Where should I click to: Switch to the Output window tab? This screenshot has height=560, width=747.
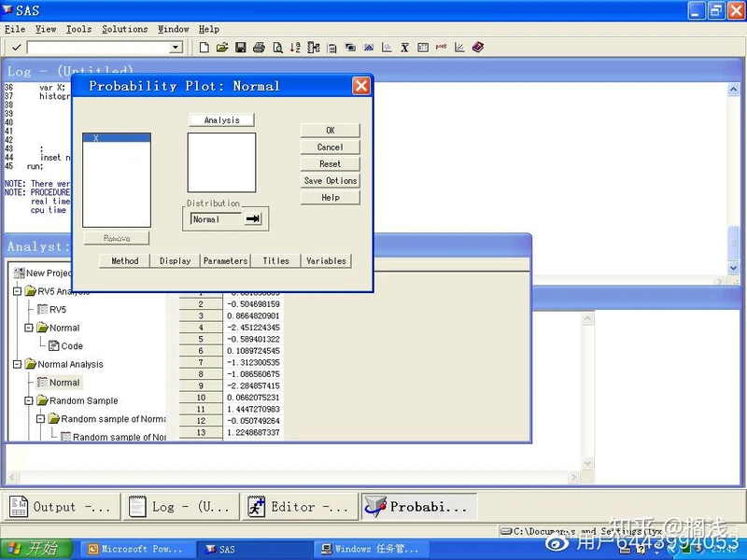point(63,507)
